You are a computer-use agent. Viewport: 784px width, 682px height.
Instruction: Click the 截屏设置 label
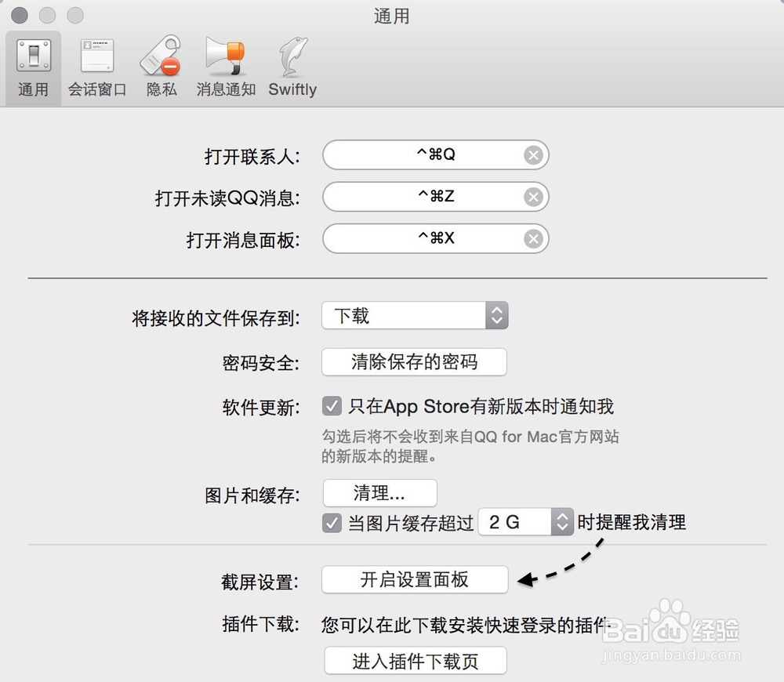tap(260, 582)
